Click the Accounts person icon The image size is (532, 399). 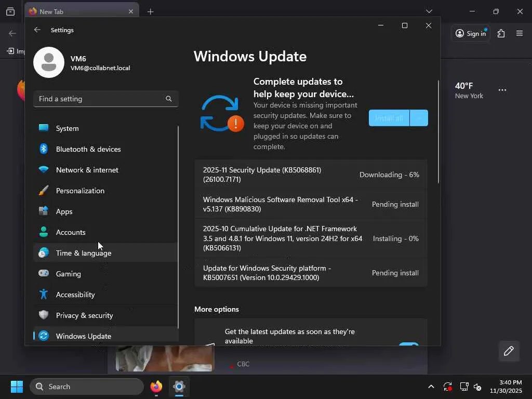pos(44,232)
